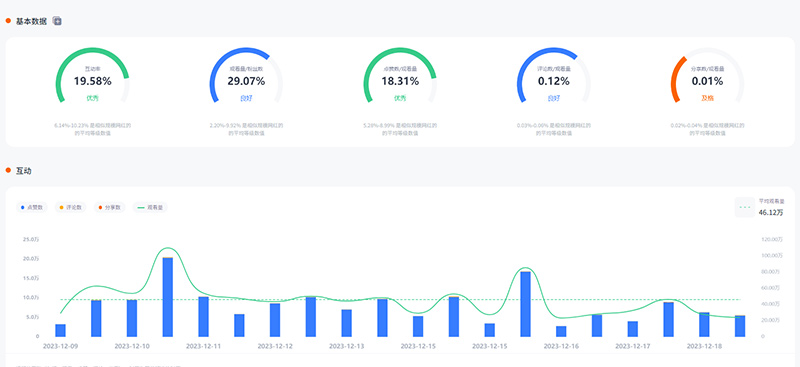Click the copy icon beside 基本数据
This screenshot has height=367, width=800.
57,21
